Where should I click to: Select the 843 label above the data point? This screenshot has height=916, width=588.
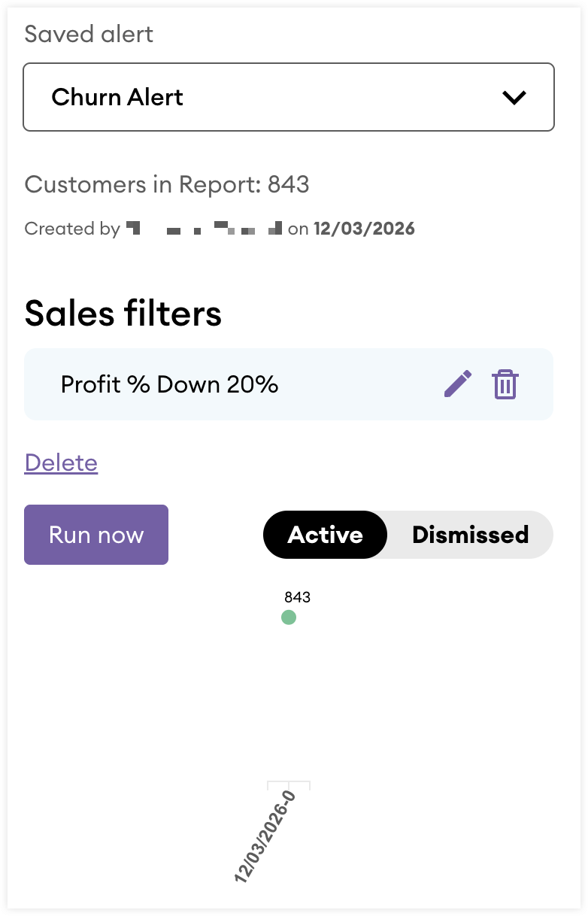297,598
